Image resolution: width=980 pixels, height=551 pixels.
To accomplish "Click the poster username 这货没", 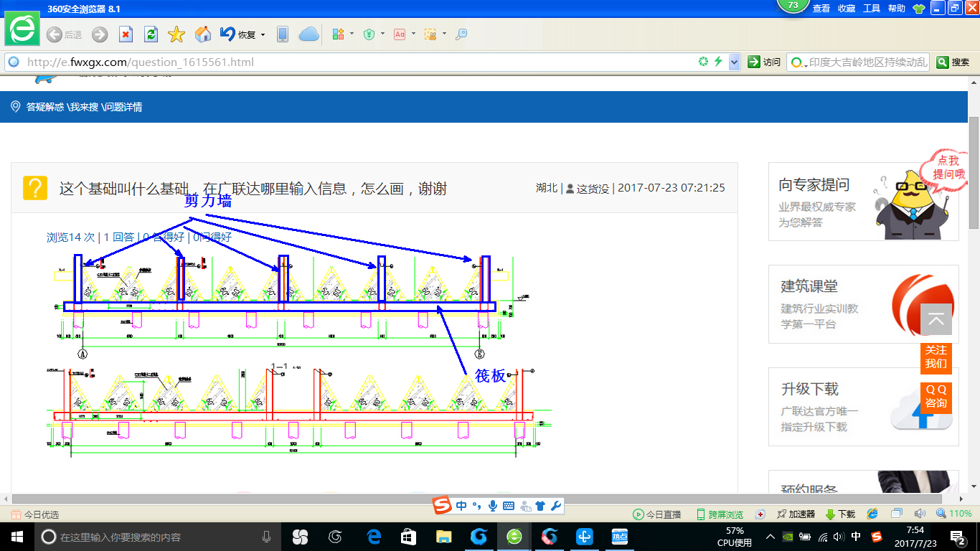I will 593,188.
